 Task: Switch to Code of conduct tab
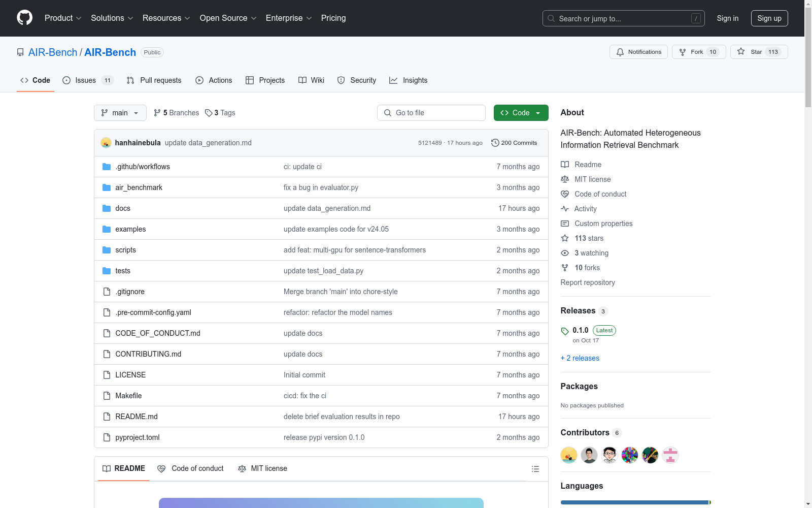click(190, 468)
